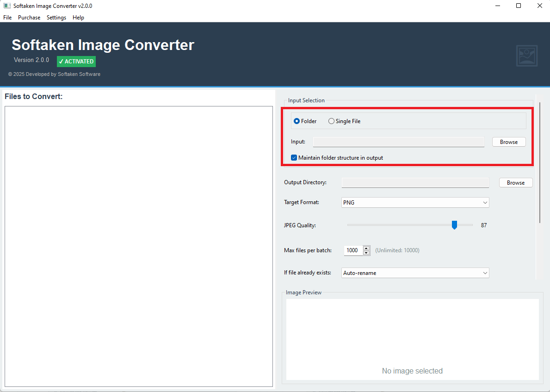Decrease Max files per batch with down arrow
The width and height of the screenshot is (550, 392).
366,253
